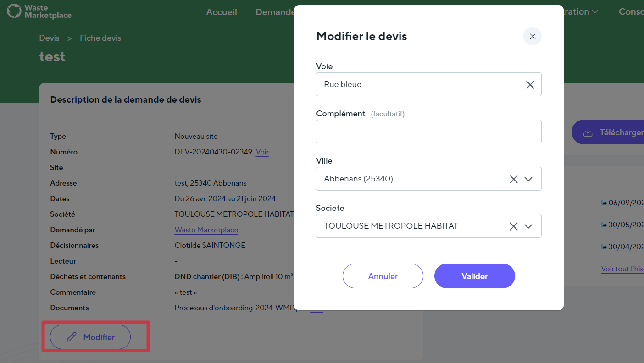The image size is (644, 363).
Task: Close the Modifier le devis dialog
Action: [532, 37]
